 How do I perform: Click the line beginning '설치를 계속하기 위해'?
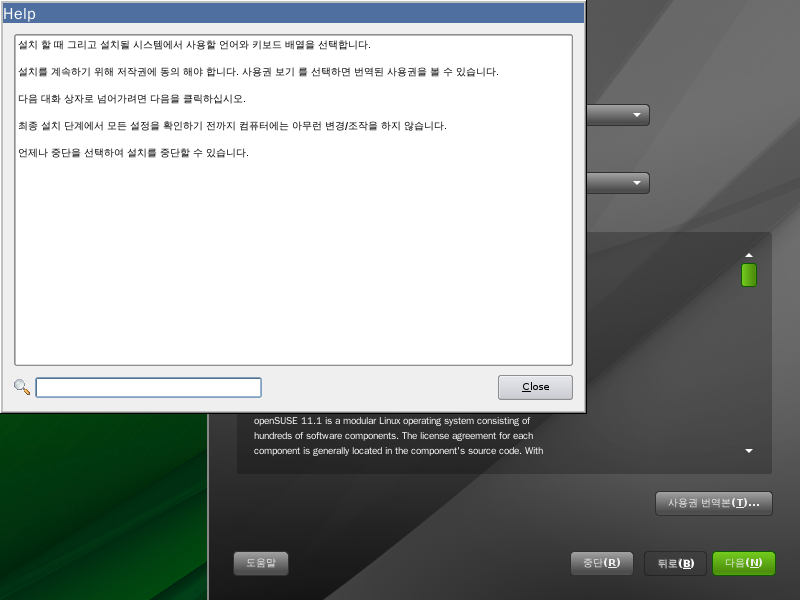tap(258, 72)
